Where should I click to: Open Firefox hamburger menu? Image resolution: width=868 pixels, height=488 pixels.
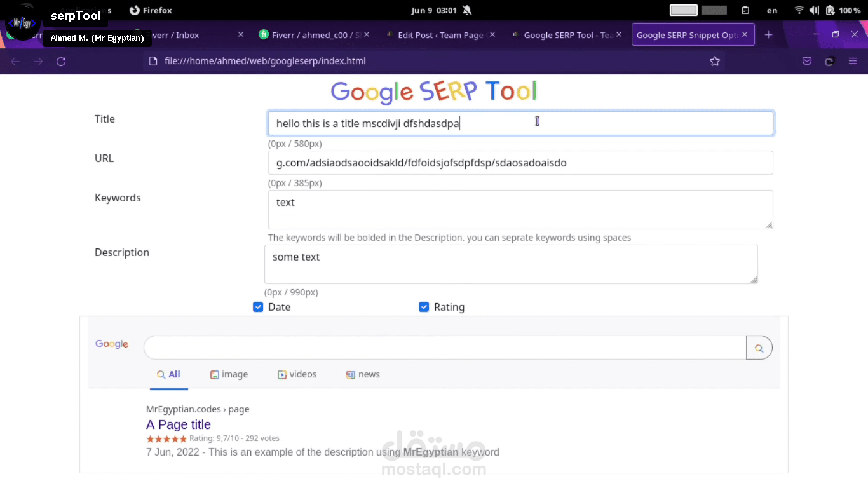(x=853, y=61)
